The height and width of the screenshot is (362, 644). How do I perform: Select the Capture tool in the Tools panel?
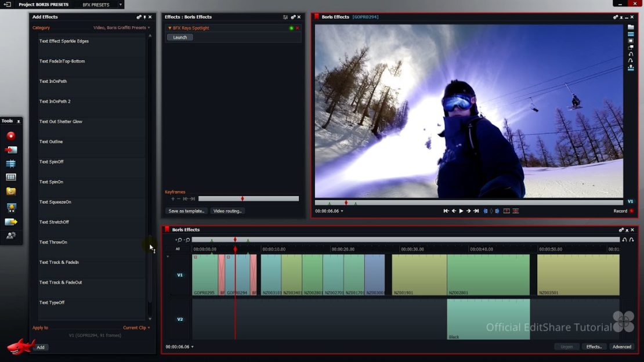coord(10,135)
